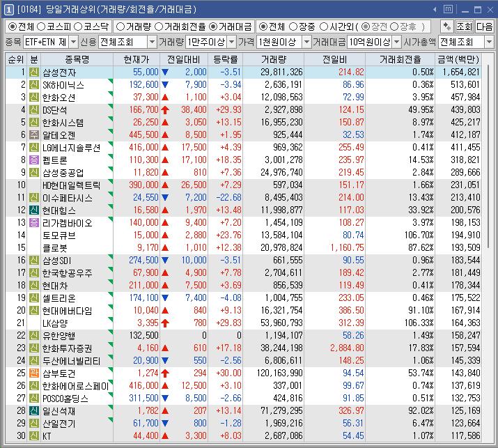Select the 전체 session radio button
Image resolution: width=498 pixels, height=448 pixels.
(263, 26)
